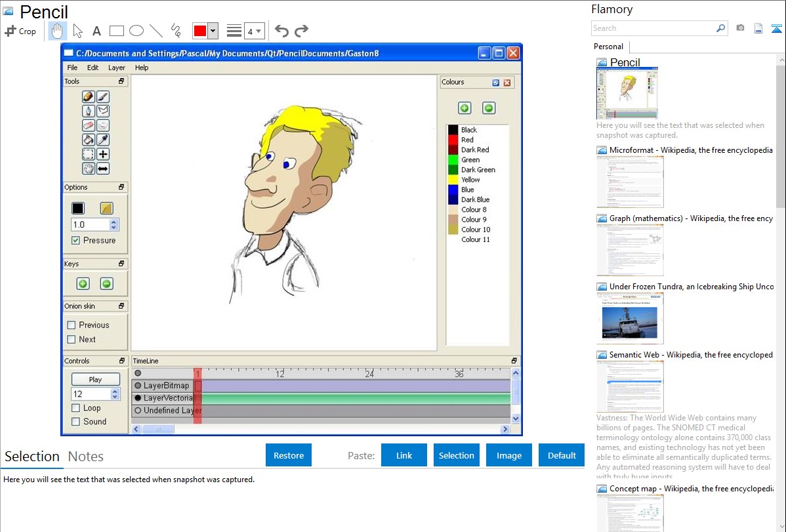Click the Selection paste button

tap(457, 455)
